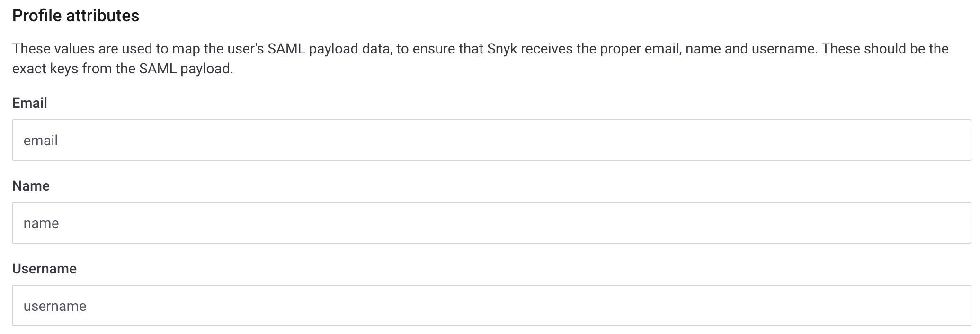Click the Profile attributes heading
Screen dimensions: 980x334
click(76, 15)
